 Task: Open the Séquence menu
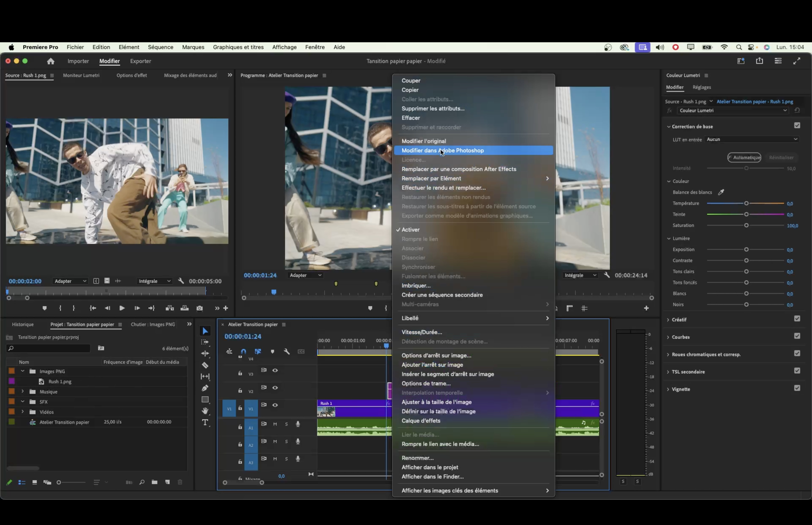(161, 47)
